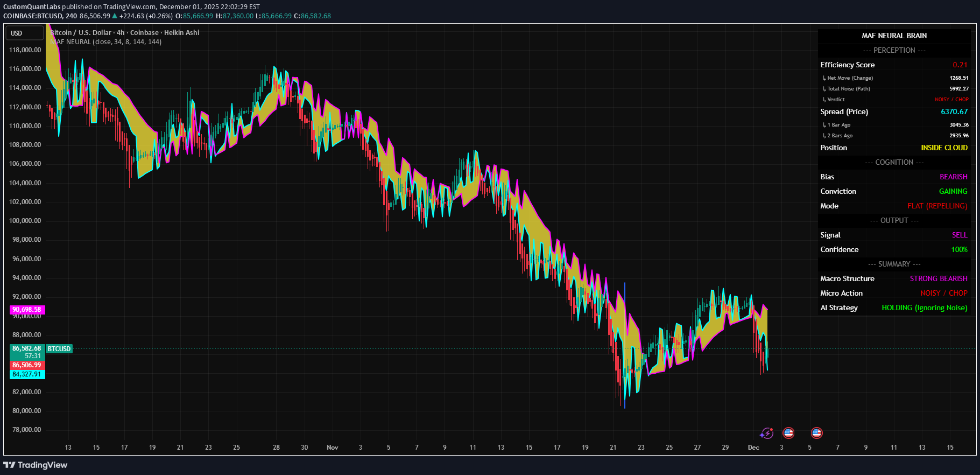Click the 6370.67 spread value
The width and height of the screenshot is (980, 475).
[954, 111]
